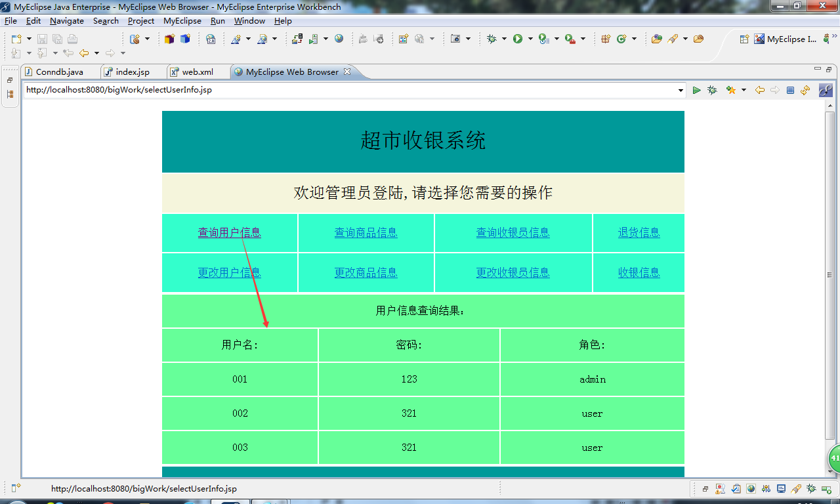The height and width of the screenshot is (504, 840).
Task: Click the new class blue cube icon
Action: coord(185,39)
